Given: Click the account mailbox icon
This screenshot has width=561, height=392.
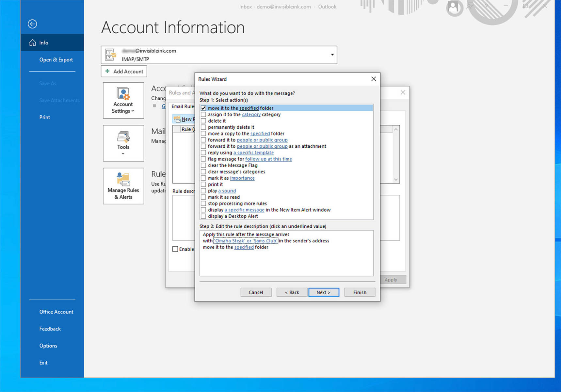Looking at the screenshot, I should [111, 55].
